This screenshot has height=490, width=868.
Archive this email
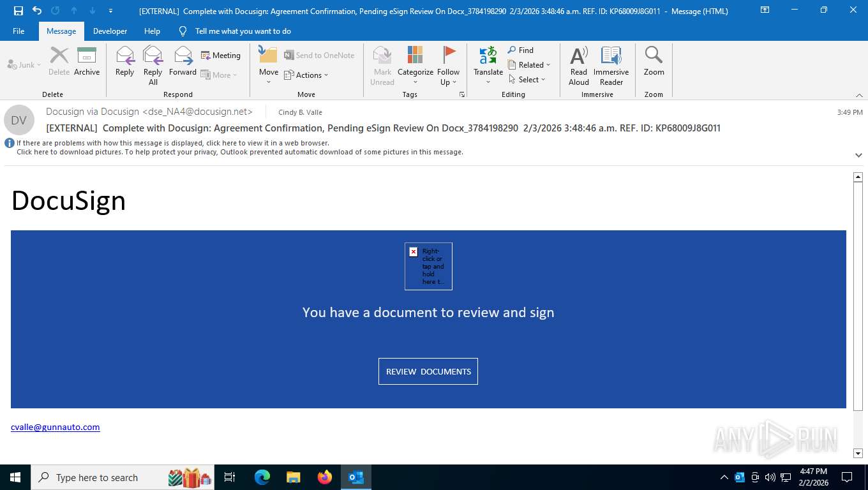coord(87,62)
